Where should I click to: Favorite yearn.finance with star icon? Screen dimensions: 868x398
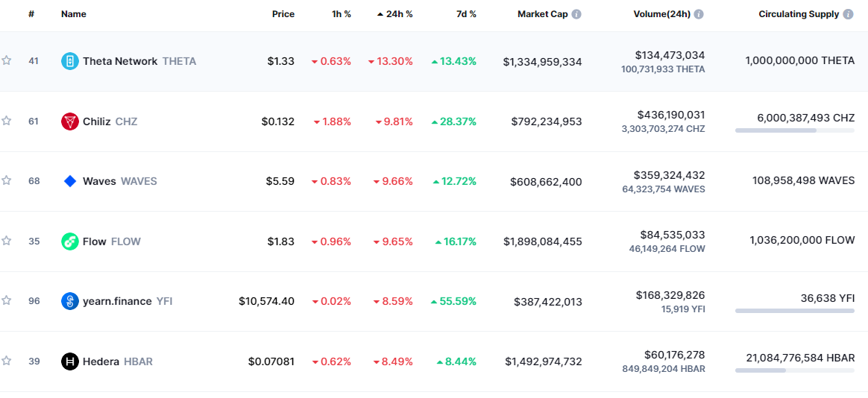pyautogui.click(x=6, y=300)
